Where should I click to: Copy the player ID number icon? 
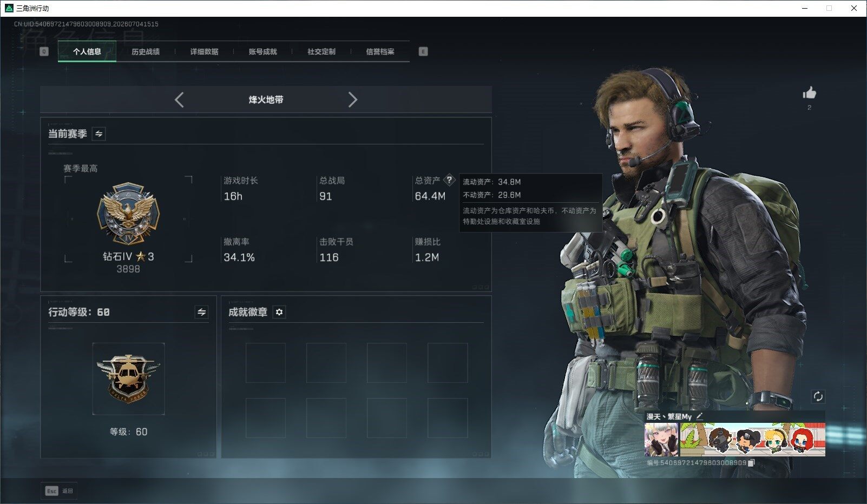pyautogui.click(x=751, y=463)
